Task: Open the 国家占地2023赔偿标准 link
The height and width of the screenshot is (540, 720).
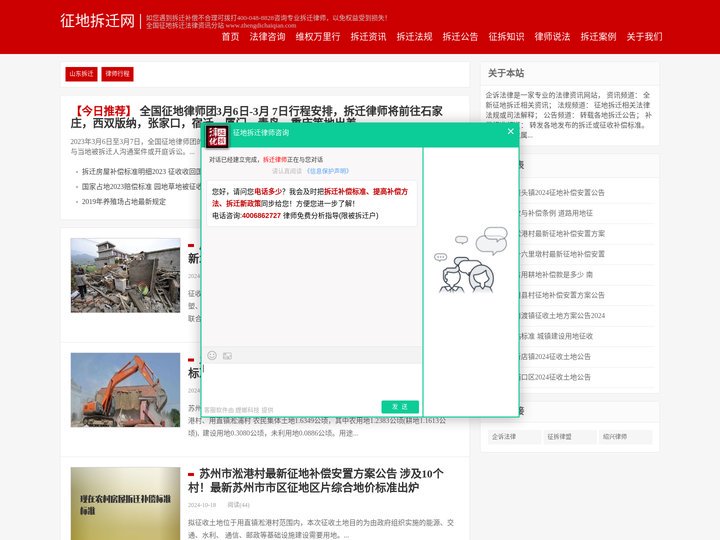Action: click(x=141, y=186)
